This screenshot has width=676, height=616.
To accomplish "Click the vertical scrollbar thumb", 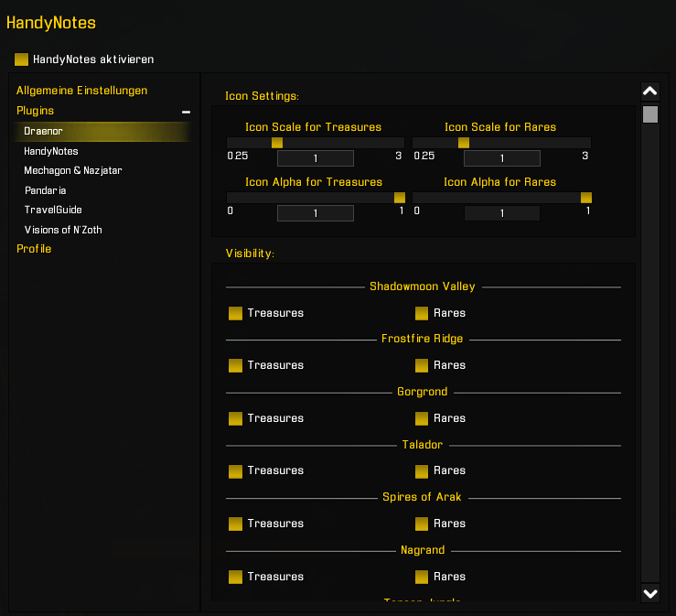I will (650, 114).
